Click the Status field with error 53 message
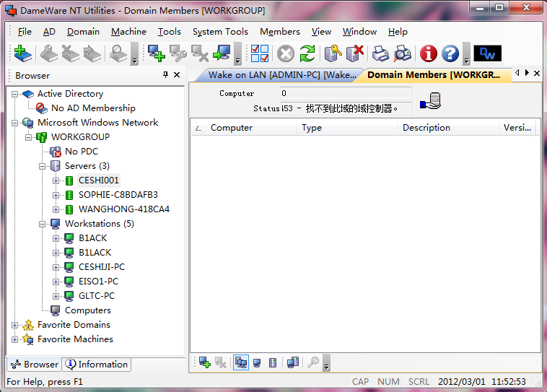This screenshot has width=547, height=392. pos(346,108)
